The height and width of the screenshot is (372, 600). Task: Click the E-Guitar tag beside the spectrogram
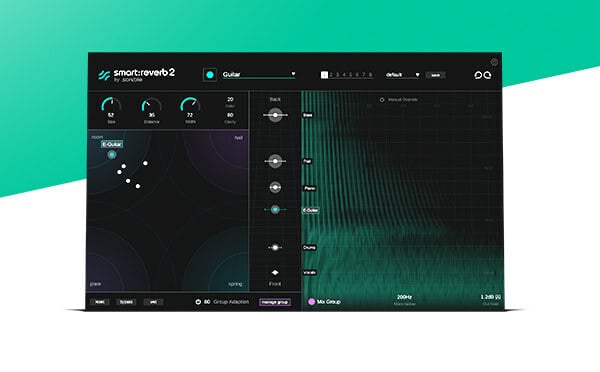click(310, 210)
